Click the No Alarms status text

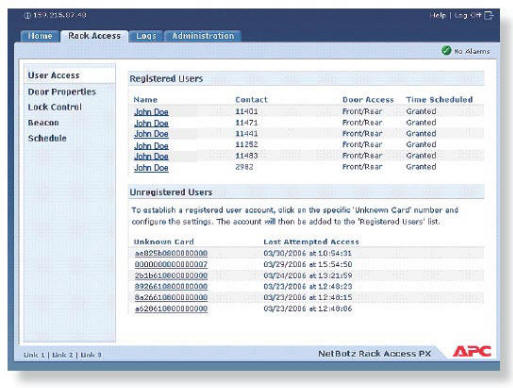[472, 51]
